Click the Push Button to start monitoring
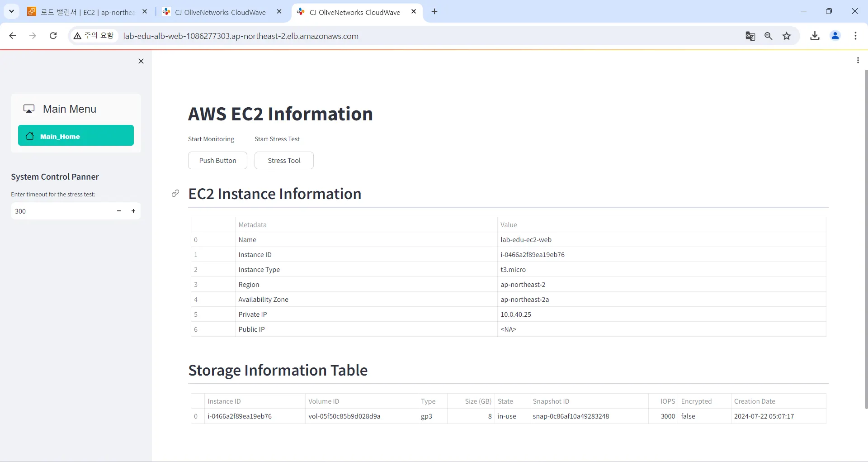This screenshot has width=868, height=462. click(217, 160)
